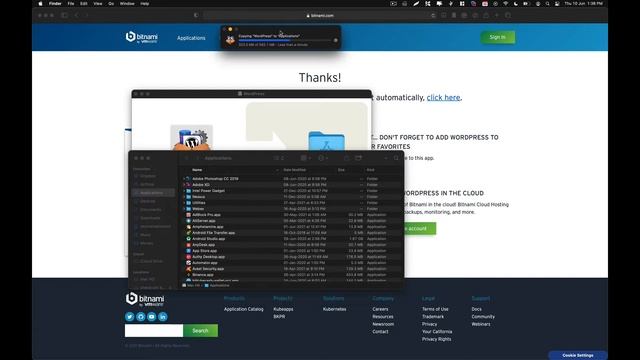Expand the Utilities folder

(x=184, y=203)
